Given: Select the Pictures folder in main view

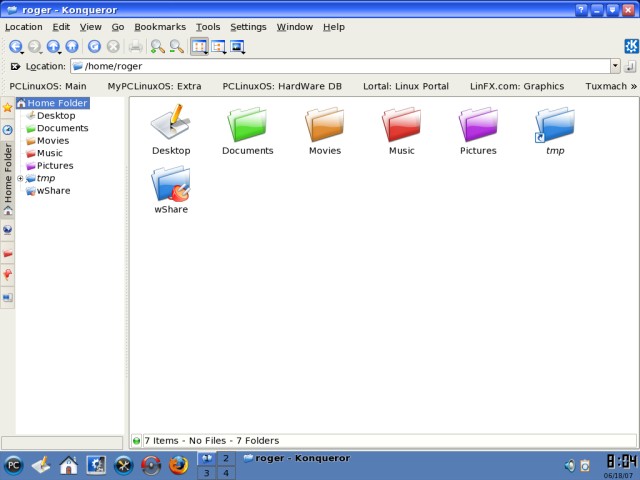Looking at the screenshot, I should (x=478, y=131).
